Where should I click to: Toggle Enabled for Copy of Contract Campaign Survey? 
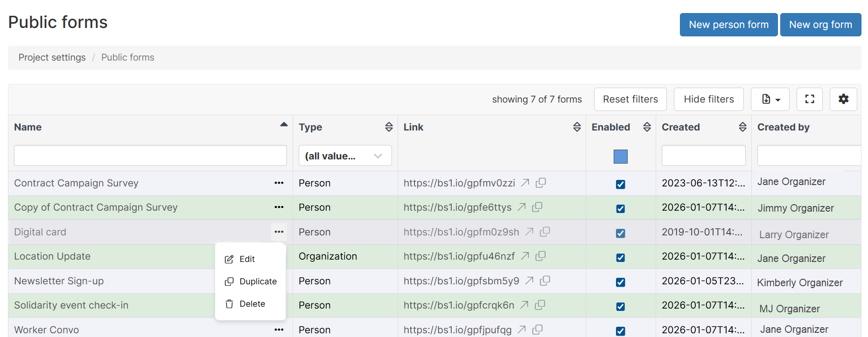point(620,208)
